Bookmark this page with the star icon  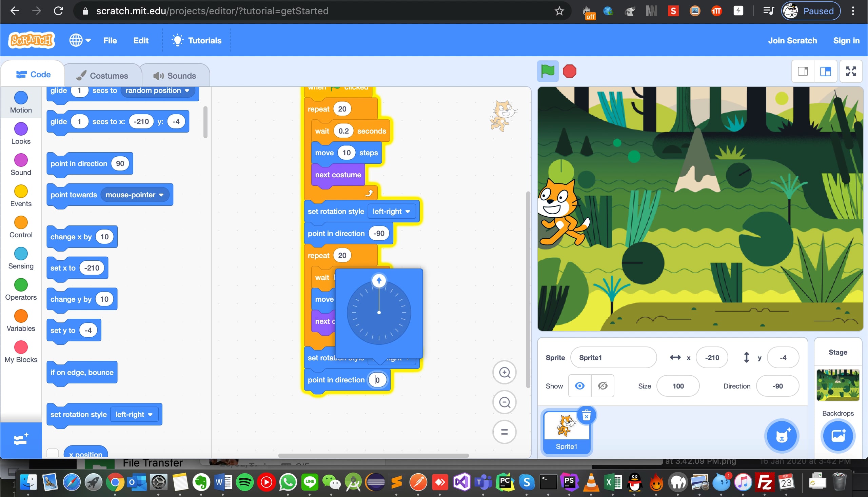(x=559, y=11)
